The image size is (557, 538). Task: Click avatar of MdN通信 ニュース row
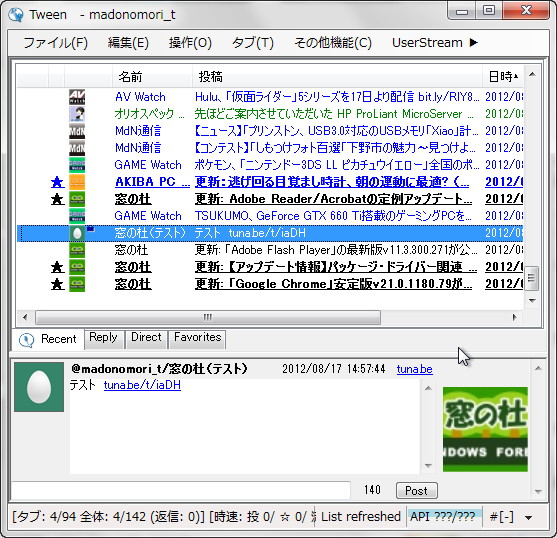pos(77,131)
